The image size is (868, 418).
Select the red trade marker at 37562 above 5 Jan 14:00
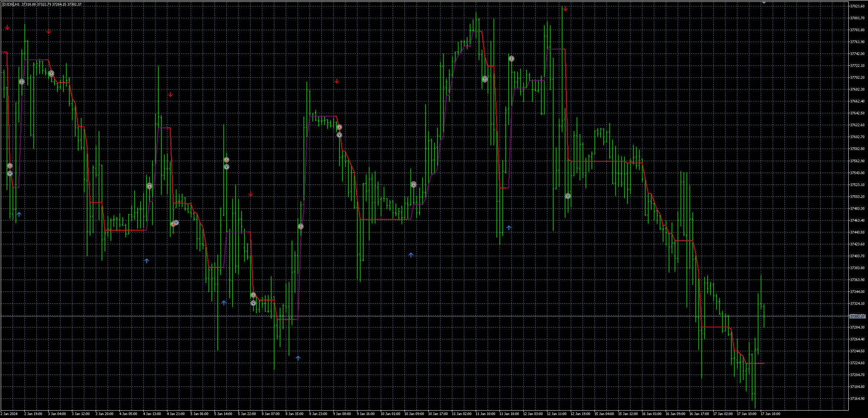[x=227, y=160]
